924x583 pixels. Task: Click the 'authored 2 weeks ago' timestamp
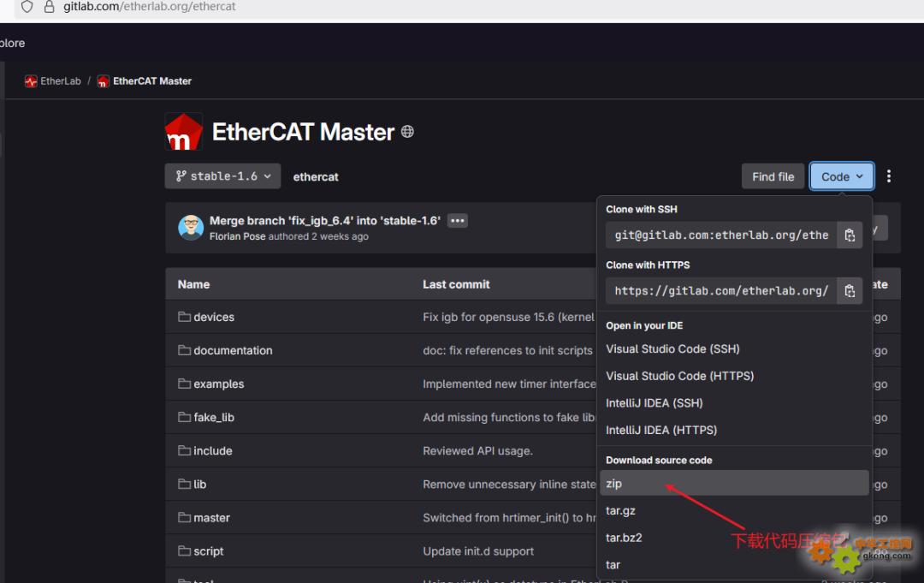(318, 236)
